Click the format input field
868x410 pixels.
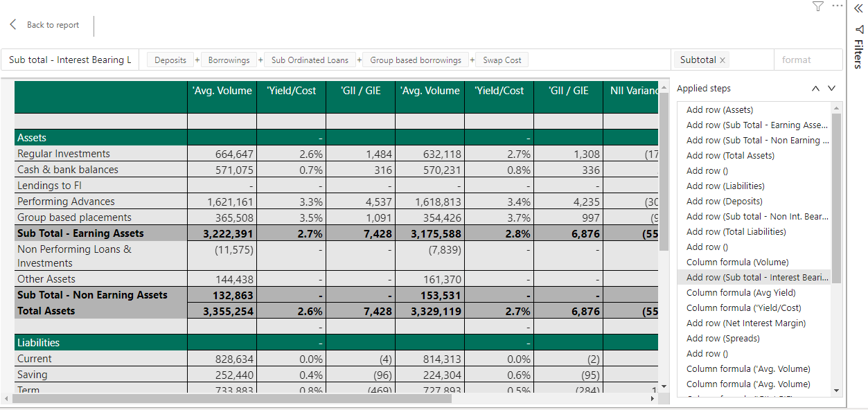(x=808, y=60)
